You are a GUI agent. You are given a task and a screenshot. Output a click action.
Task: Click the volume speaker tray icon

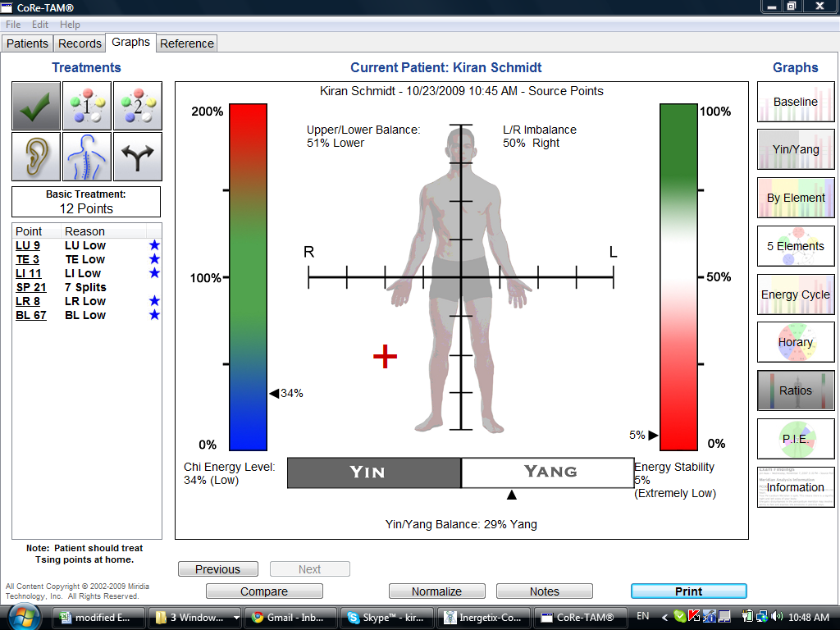click(778, 617)
